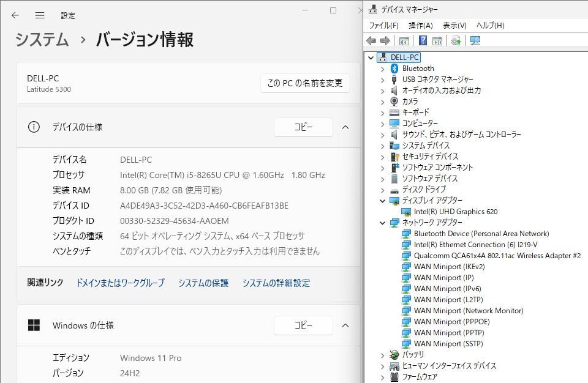The height and width of the screenshot is (383, 588).
Task: Click the info icon beside デバイスの仕様
Action: (34, 127)
